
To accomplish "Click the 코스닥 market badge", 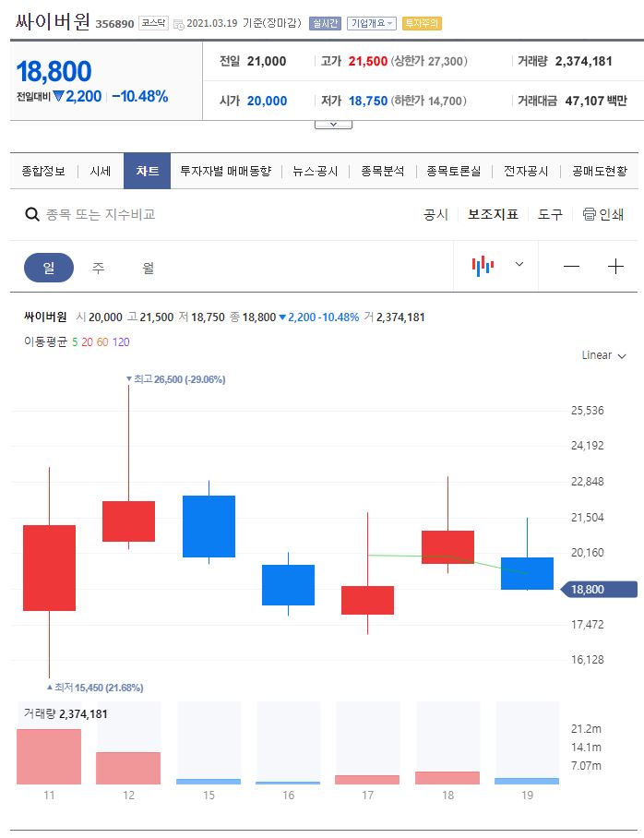I will 153,23.
